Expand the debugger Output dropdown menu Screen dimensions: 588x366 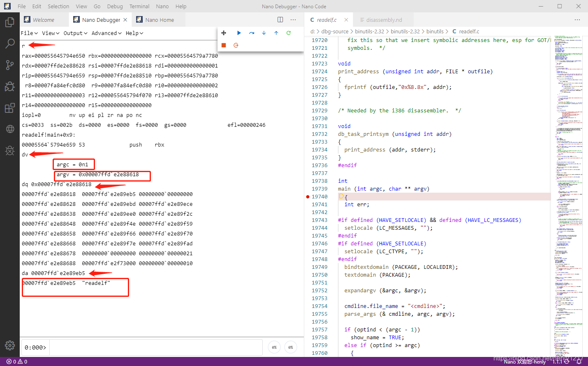click(75, 33)
